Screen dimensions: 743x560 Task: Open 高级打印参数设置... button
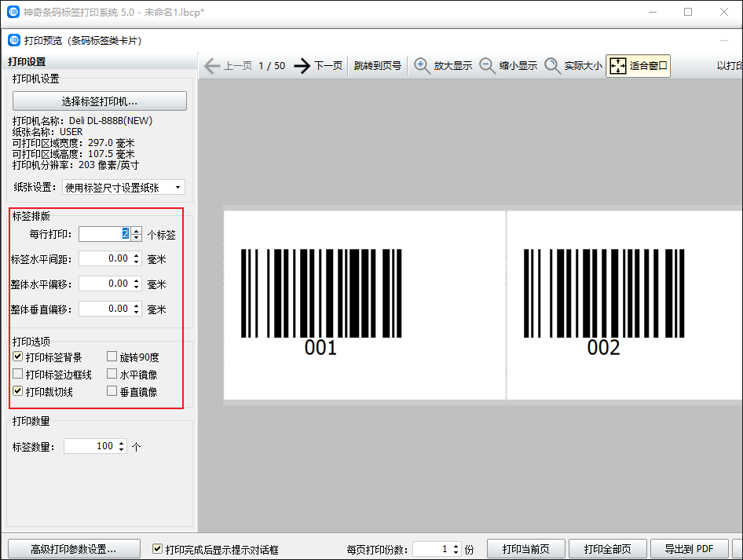click(74, 549)
